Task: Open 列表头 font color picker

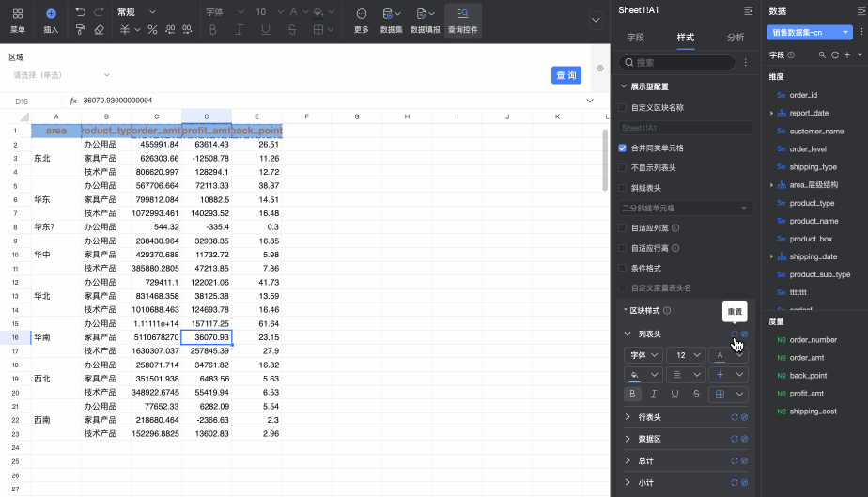Action: (728, 355)
